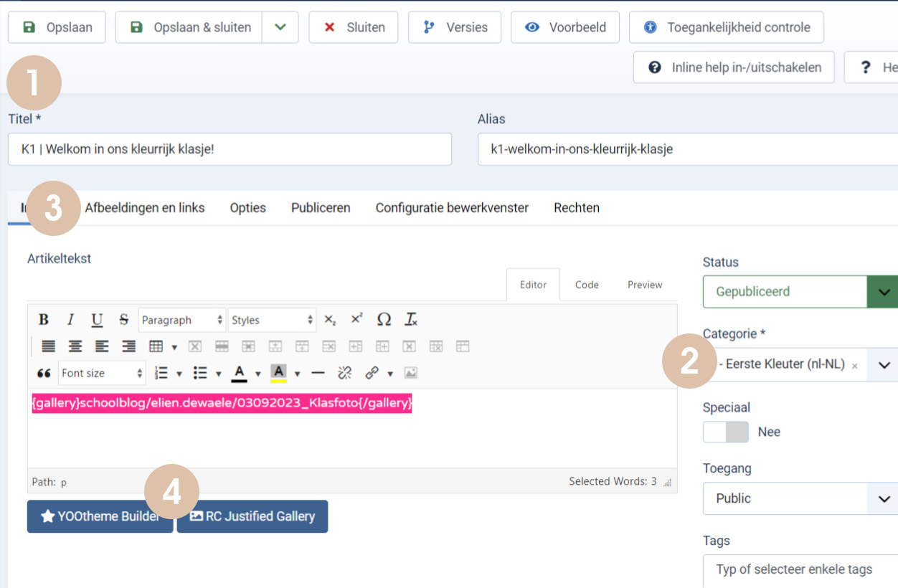Open the Paragraph format dropdown
The height and width of the screenshot is (588, 898).
[x=182, y=320]
